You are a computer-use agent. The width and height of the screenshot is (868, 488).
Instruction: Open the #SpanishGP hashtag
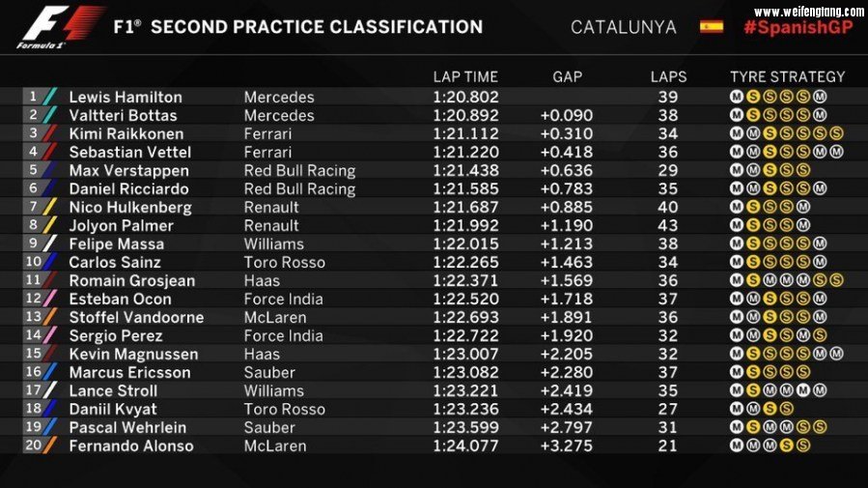pyautogui.click(x=798, y=28)
